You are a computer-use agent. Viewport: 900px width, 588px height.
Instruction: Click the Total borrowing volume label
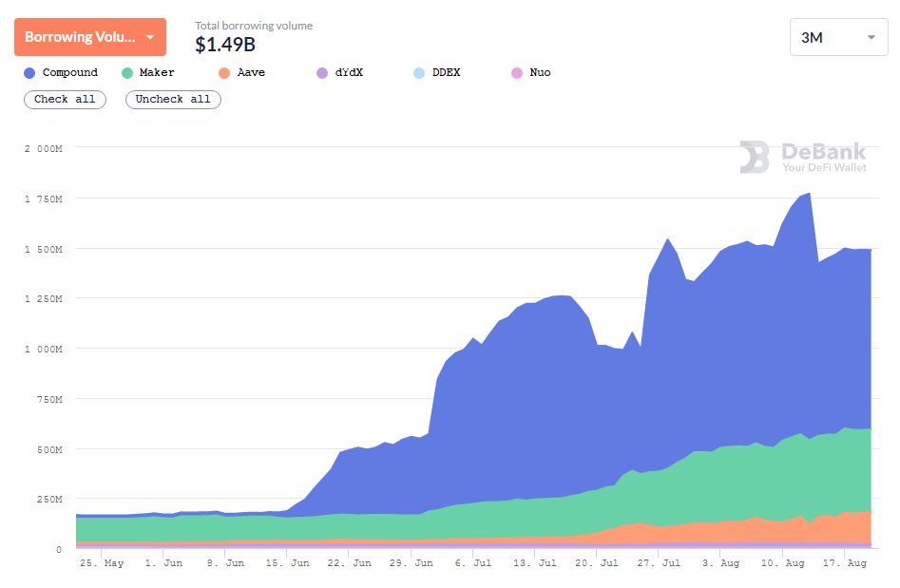tap(254, 26)
